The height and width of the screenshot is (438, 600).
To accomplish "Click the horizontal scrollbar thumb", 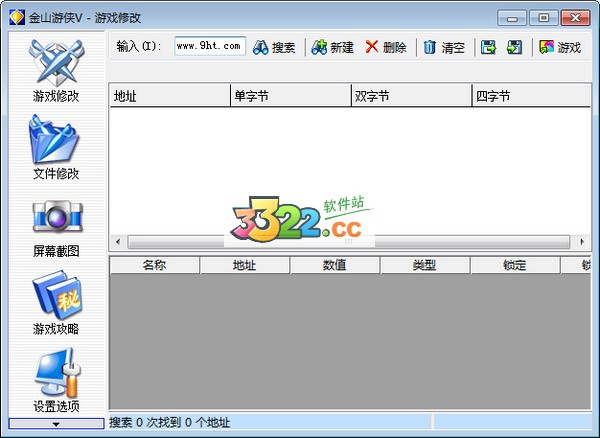I will point(349,242).
